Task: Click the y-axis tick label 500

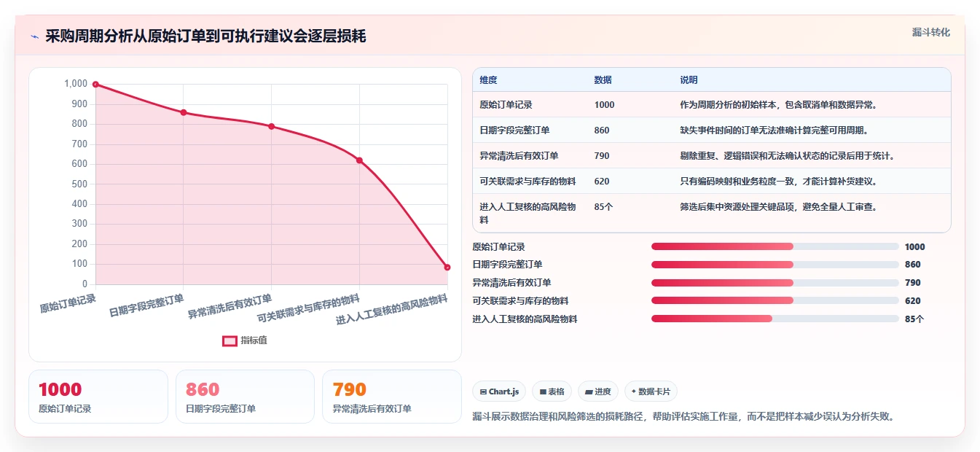Action: pyautogui.click(x=79, y=184)
